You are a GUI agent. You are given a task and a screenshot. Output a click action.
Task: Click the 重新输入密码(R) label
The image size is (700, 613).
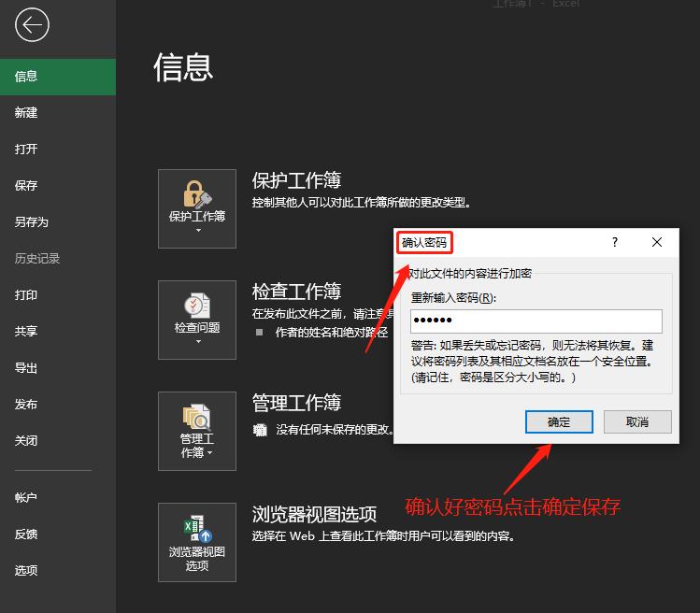click(x=453, y=298)
